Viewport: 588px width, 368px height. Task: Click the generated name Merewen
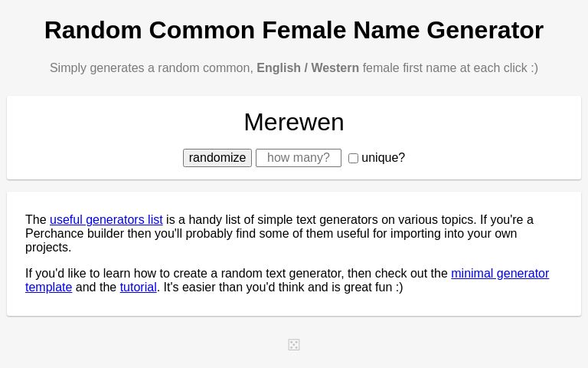pos(294,122)
